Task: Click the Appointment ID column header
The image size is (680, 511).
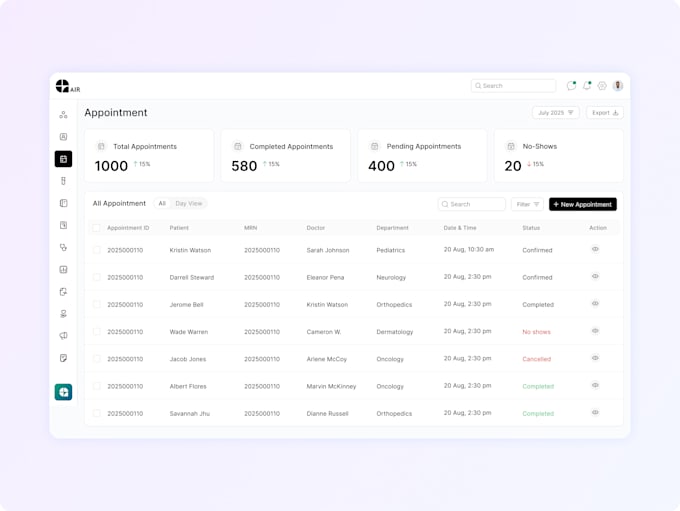Action: click(x=128, y=228)
